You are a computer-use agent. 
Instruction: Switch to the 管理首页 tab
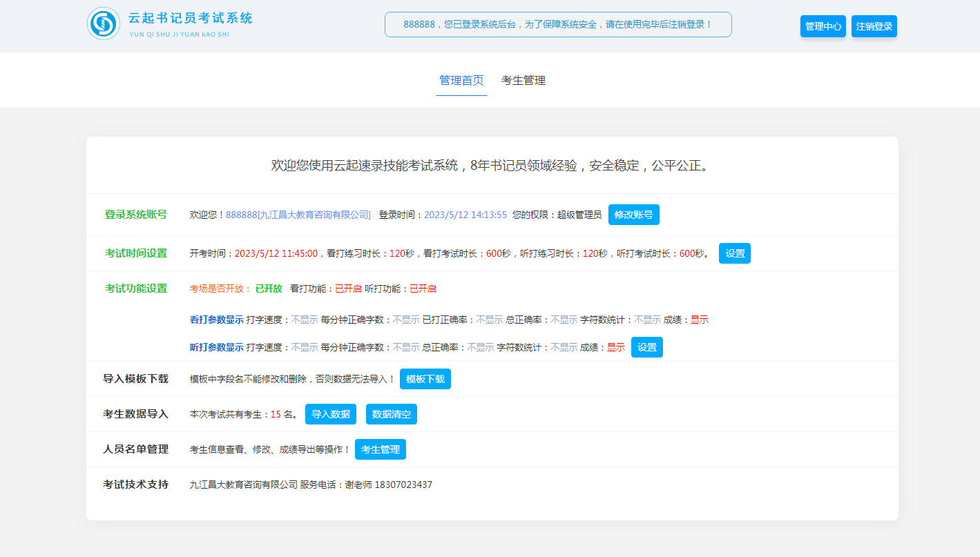click(461, 80)
